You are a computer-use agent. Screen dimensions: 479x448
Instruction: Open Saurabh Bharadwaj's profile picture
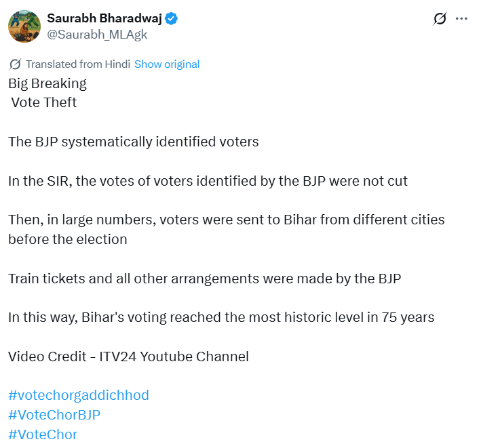[24, 26]
